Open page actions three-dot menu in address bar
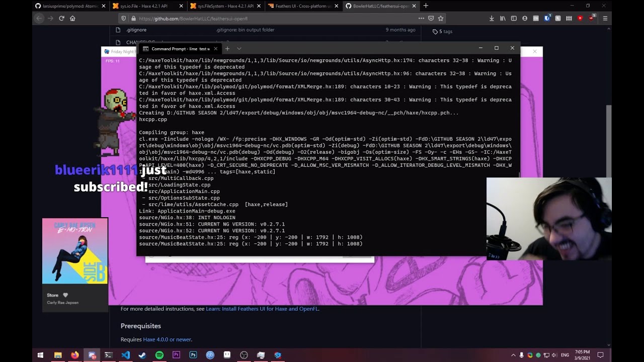The height and width of the screenshot is (362, 644). (x=421, y=18)
